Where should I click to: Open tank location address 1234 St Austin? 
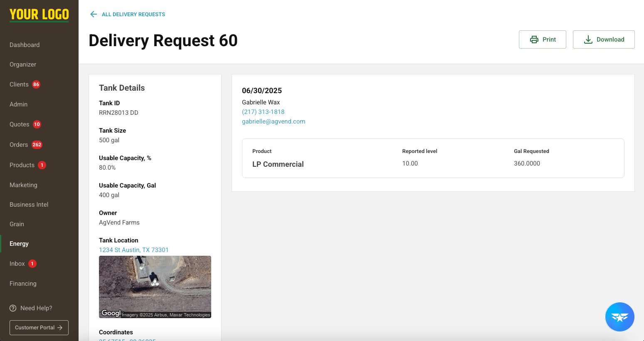click(134, 250)
